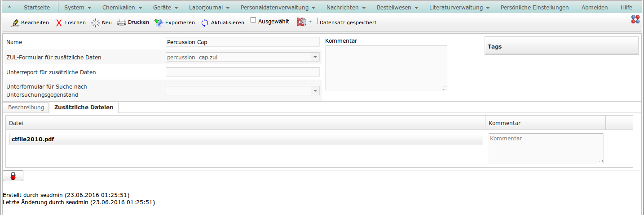Click the red X Löschen icon

(x=59, y=23)
